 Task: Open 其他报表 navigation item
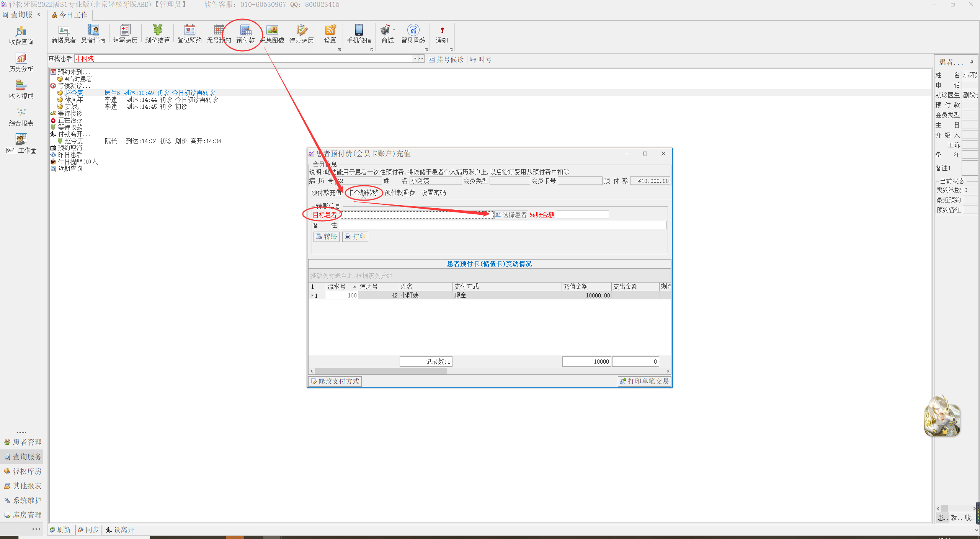pyautogui.click(x=23, y=486)
